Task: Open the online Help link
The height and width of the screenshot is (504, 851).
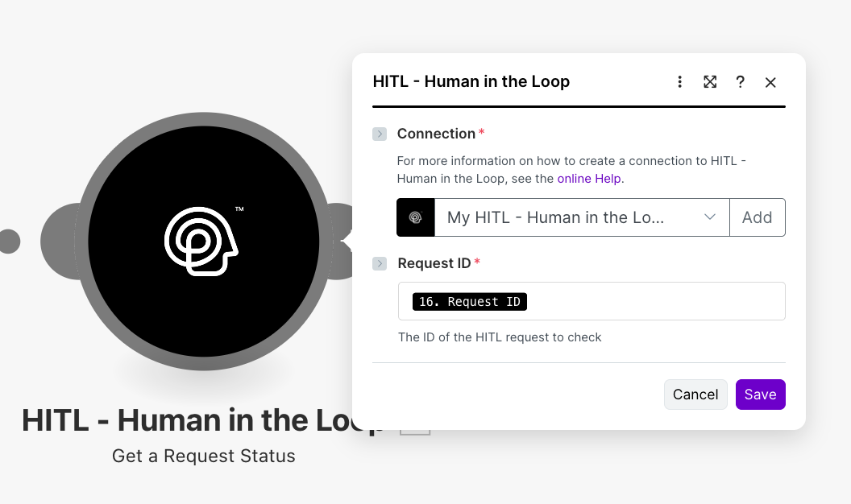Action: click(589, 178)
